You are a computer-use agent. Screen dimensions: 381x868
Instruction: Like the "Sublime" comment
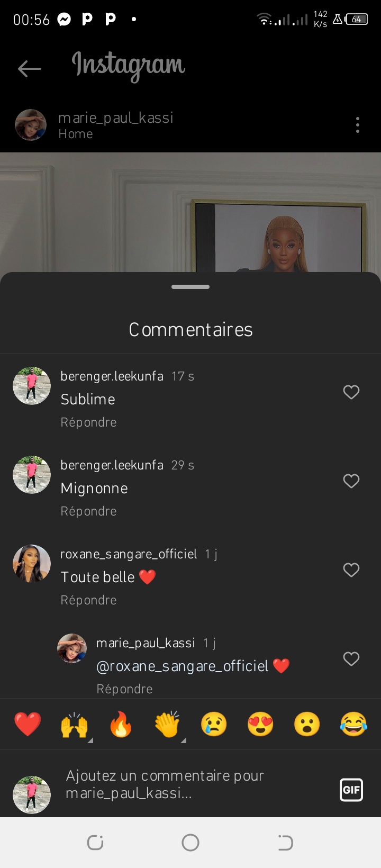(x=351, y=392)
